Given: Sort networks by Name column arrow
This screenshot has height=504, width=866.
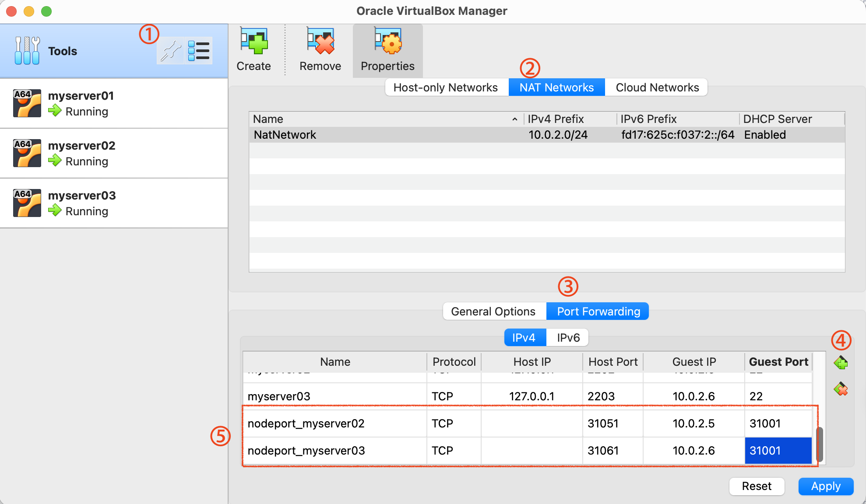Looking at the screenshot, I should (515, 119).
